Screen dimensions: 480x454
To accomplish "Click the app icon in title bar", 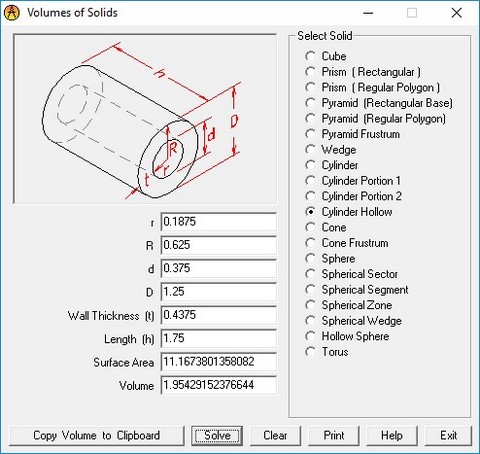I will coord(12,13).
